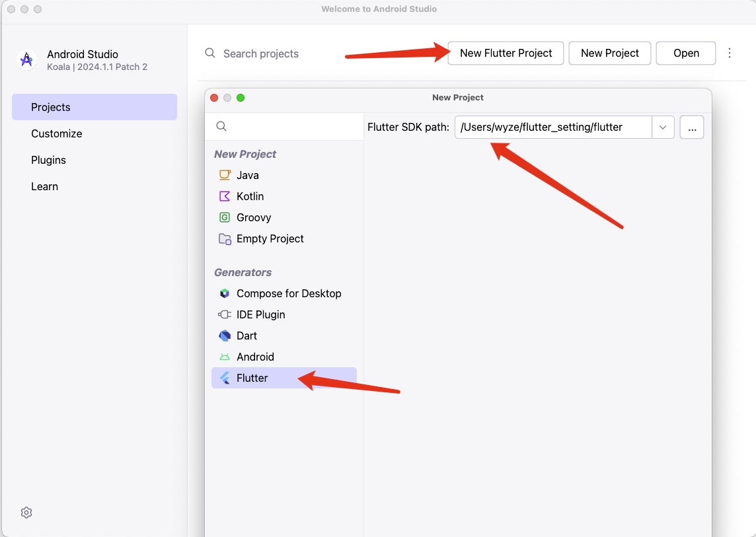Close the New Project dialog with red button

point(215,98)
